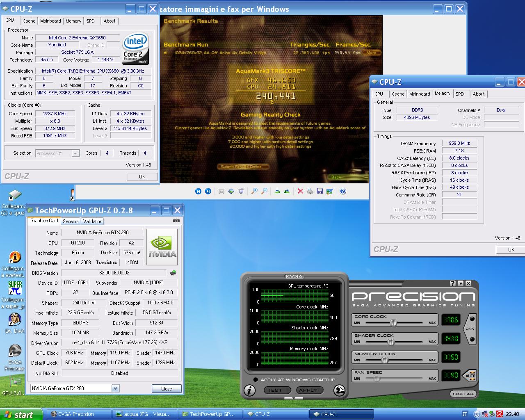
Task: Save a copy using the floppy disk icon
Action: (320, 191)
